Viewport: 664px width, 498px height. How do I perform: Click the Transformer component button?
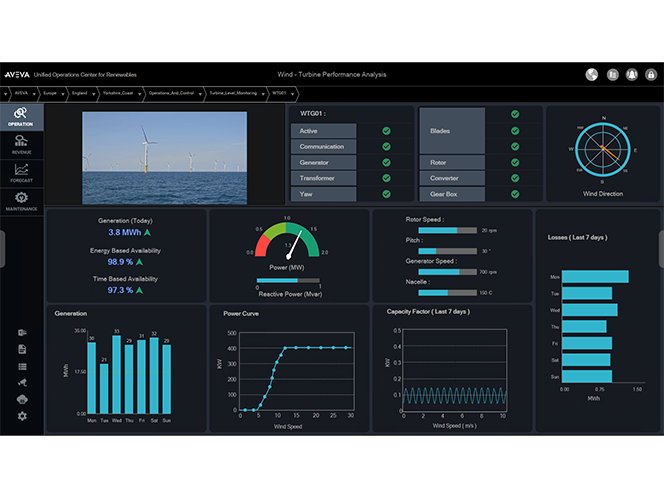(x=322, y=178)
